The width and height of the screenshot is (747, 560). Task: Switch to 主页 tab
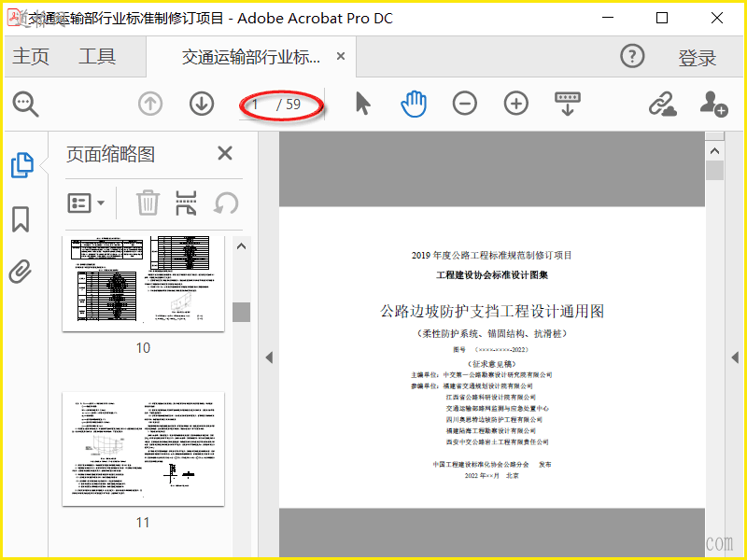(31, 56)
